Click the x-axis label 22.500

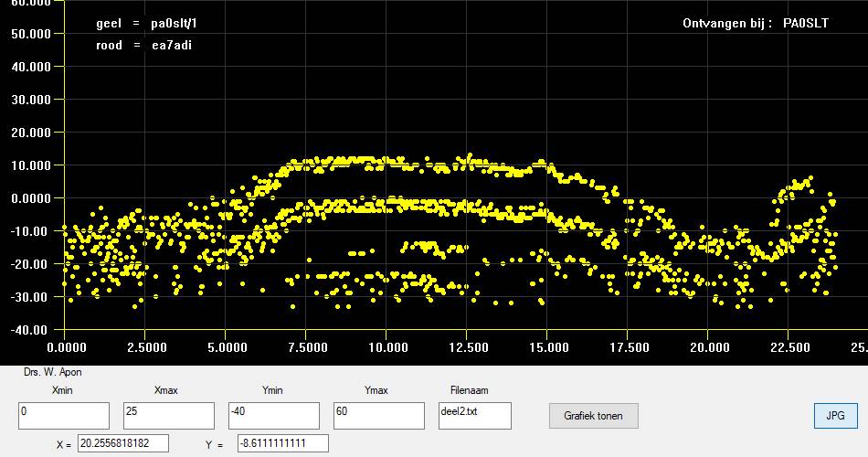pyautogui.click(x=790, y=348)
